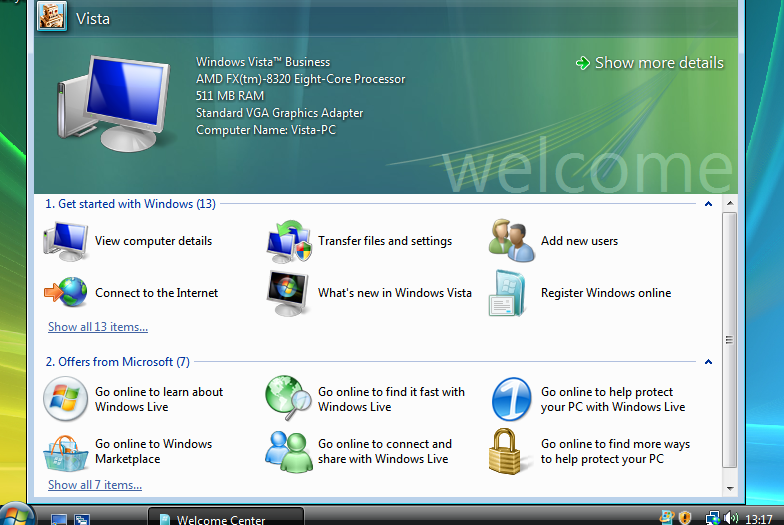Open the Windows security alert shield tray icon

[685, 518]
